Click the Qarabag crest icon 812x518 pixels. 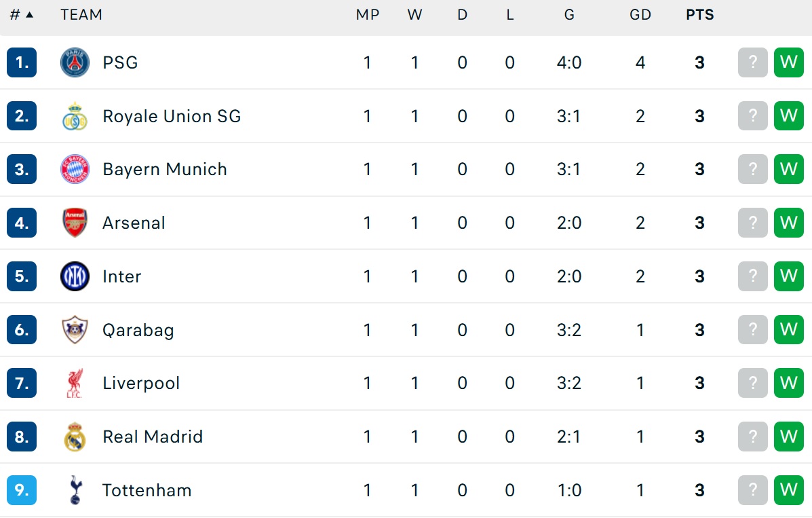coord(75,330)
